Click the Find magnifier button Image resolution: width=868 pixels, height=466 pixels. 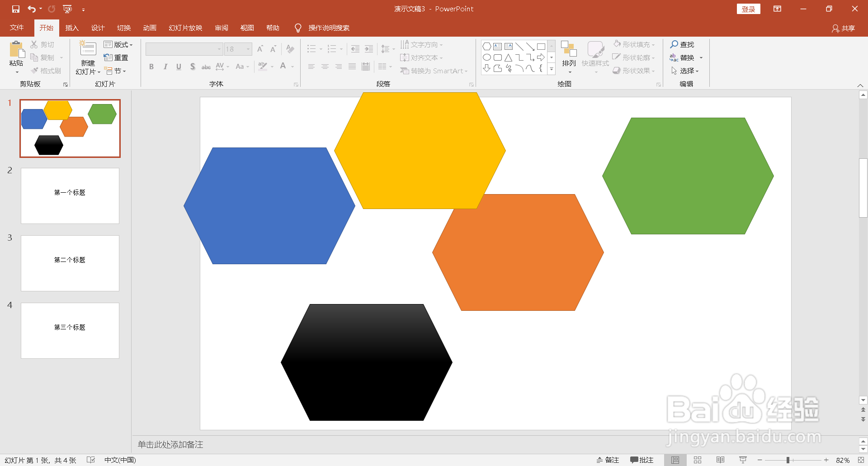coord(682,44)
